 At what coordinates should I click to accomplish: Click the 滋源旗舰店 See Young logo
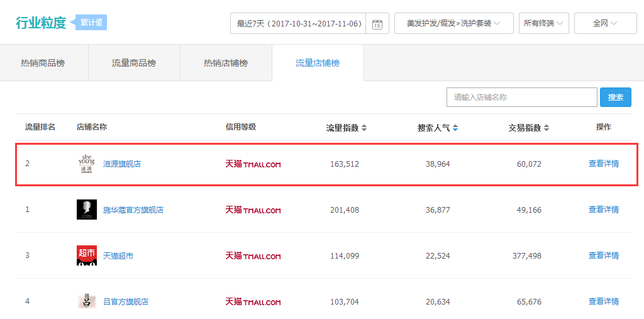click(x=87, y=164)
